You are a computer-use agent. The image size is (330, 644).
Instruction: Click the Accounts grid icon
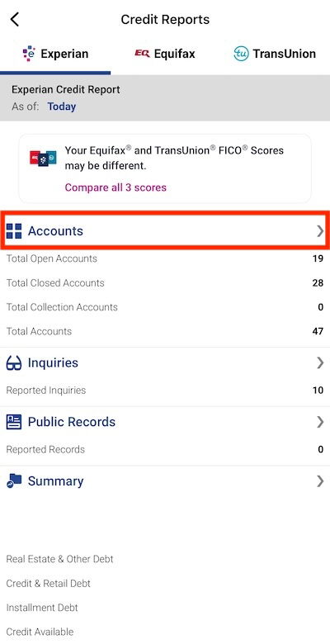tap(14, 231)
